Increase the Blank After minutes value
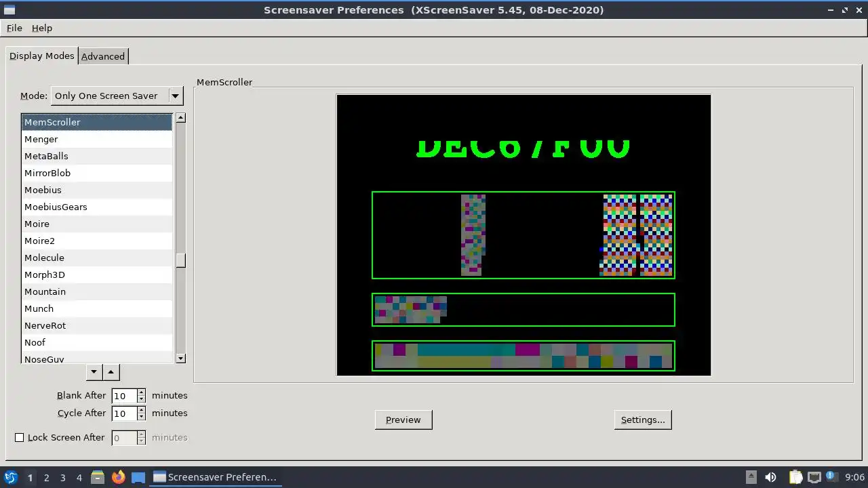The height and width of the screenshot is (488, 868). (141, 392)
